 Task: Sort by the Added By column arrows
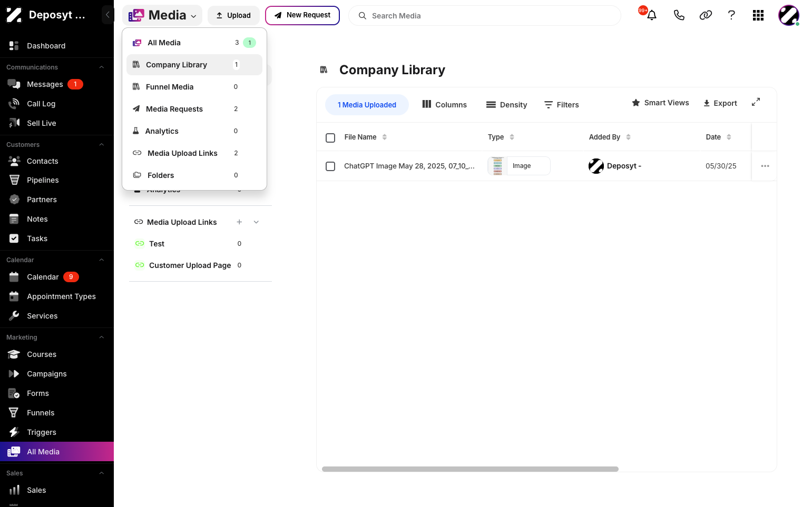(628, 137)
